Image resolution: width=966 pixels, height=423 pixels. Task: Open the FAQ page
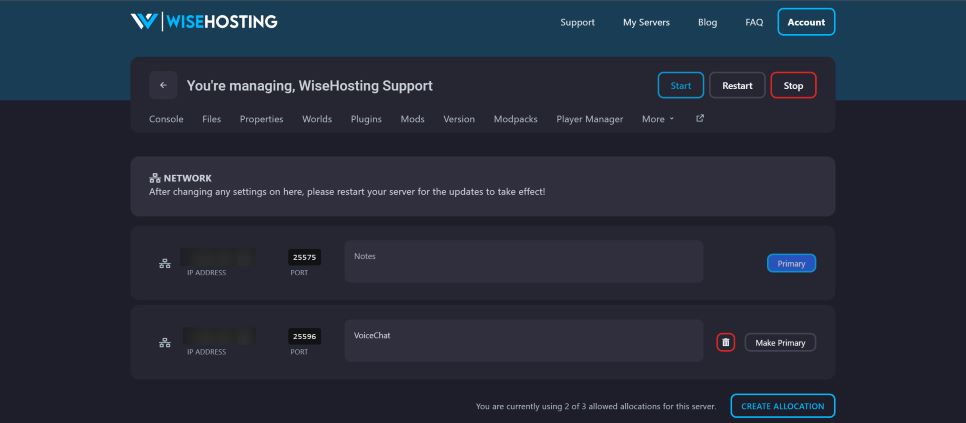coord(754,22)
